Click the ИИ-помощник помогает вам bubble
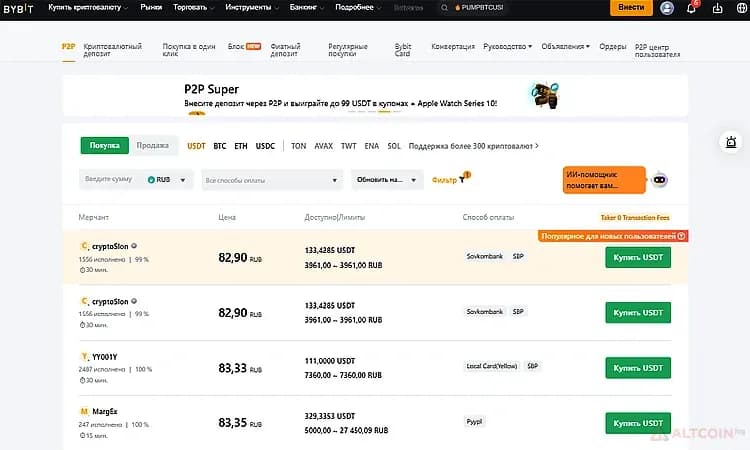Image resolution: width=750 pixels, height=450 pixels. coord(604,180)
